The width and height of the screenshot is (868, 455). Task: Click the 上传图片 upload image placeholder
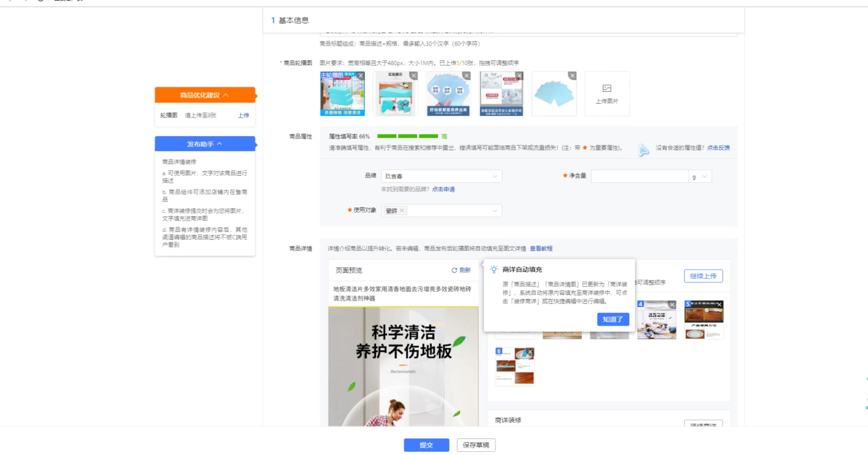click(607, 94)
